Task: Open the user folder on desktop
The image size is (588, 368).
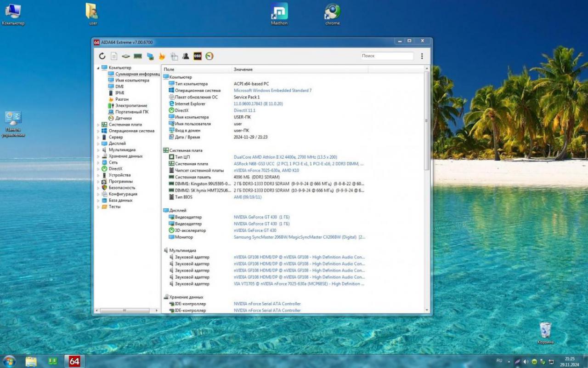Action: click(92, 14)
